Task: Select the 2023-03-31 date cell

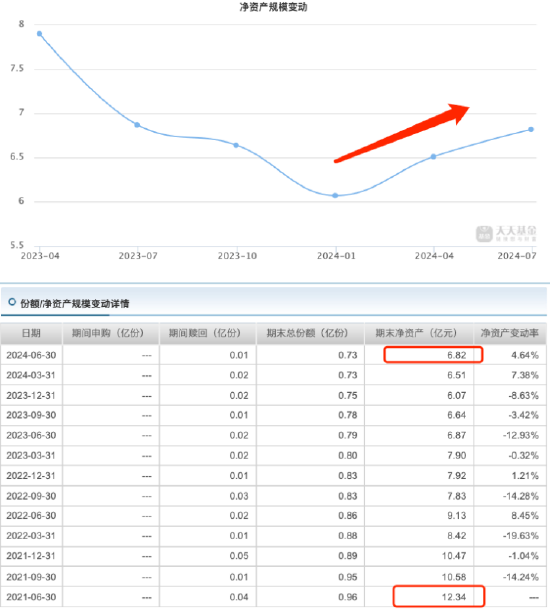Action: pyautogui.click(x=31, y=456)
